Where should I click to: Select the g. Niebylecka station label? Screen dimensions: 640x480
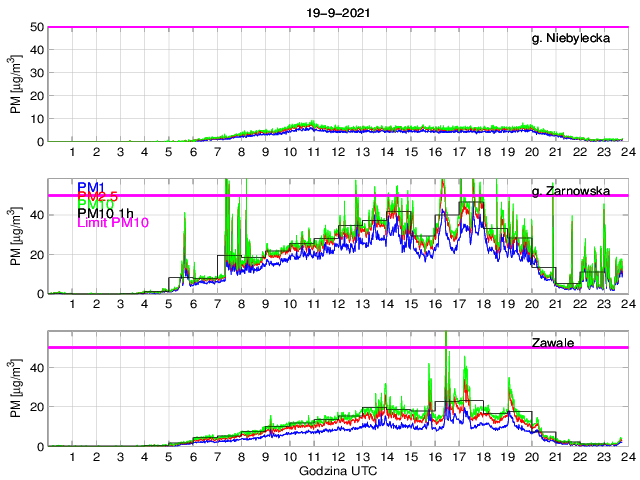coord(570,38)
